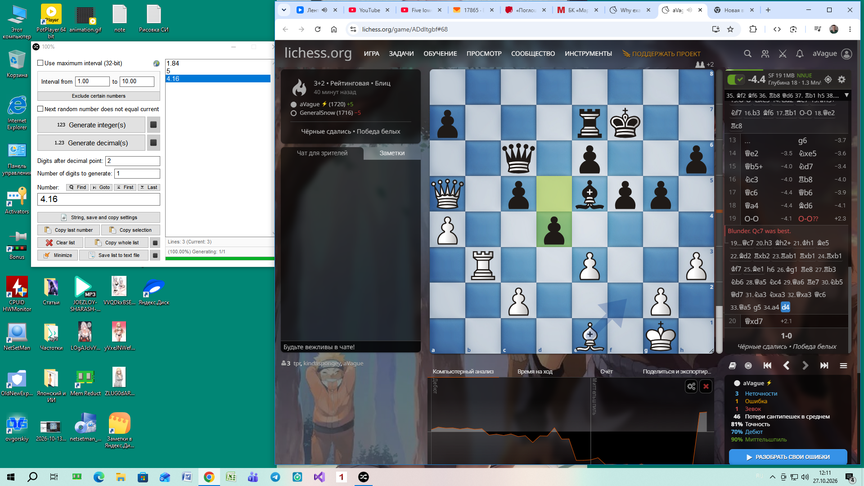
Task: Open lichess search with magnifier icon
Action: coord(748,53)
